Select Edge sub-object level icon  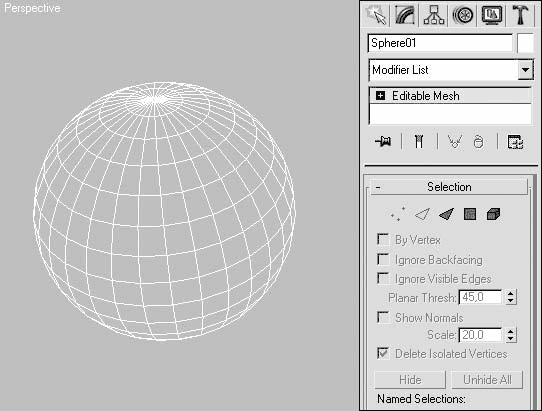click(422, 214)
